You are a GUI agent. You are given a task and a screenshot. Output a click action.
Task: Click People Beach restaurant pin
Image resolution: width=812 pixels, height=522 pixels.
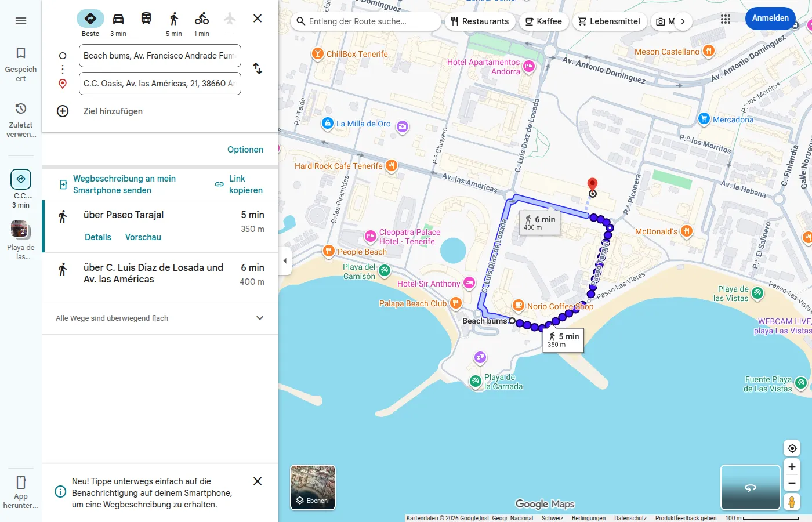329,251
